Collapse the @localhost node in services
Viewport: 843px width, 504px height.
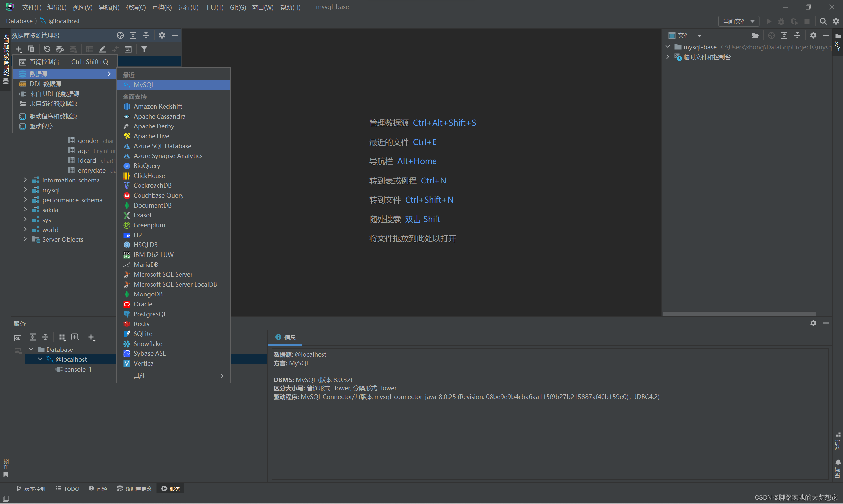40,359
